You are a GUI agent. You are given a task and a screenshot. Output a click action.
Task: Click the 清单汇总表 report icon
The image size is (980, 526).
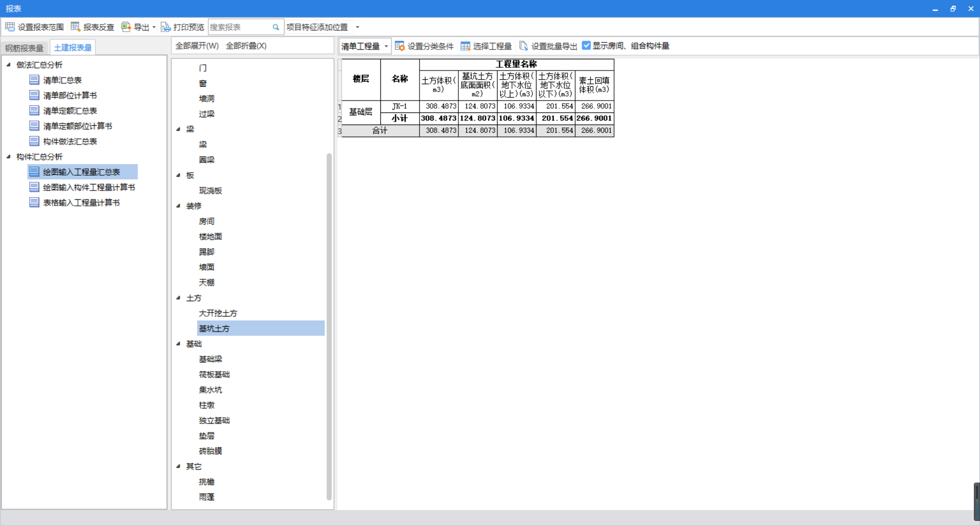click(x=34, y=80)
